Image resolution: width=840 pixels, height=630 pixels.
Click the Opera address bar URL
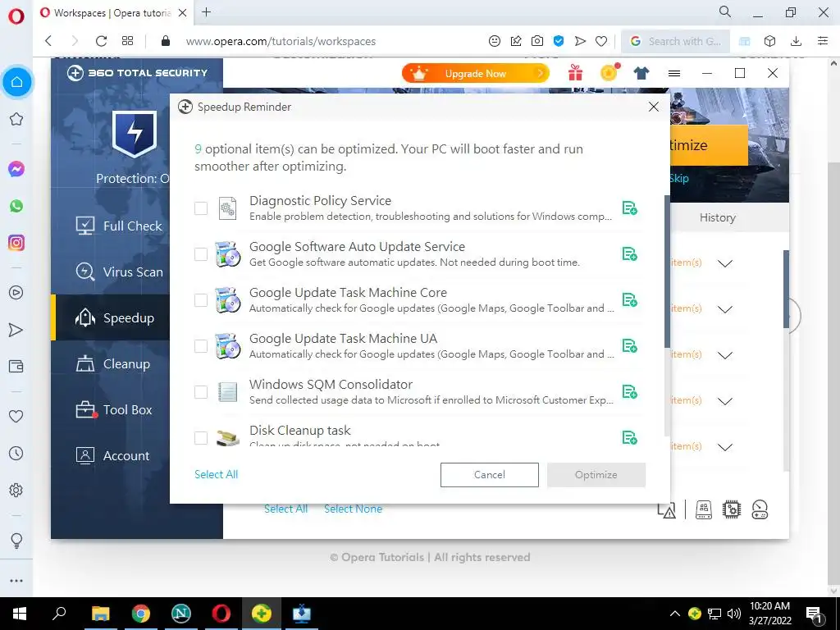281,41
